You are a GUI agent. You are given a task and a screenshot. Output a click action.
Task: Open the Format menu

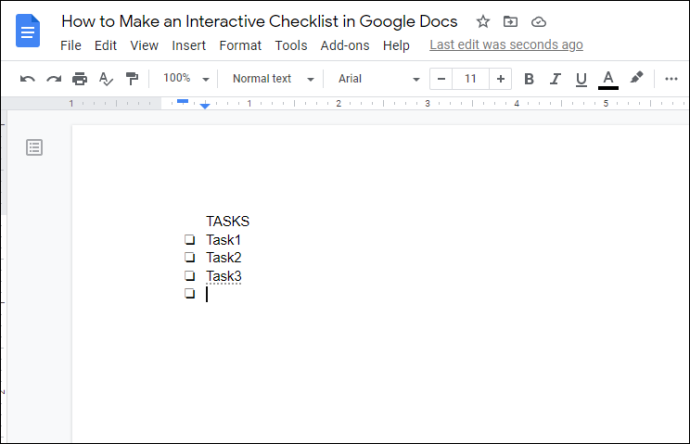(x=240, y=45)
